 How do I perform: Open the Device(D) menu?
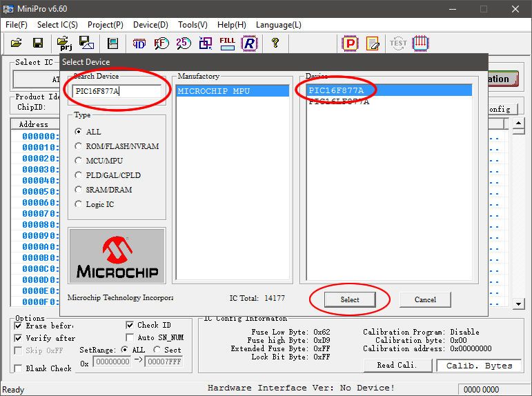click(150, 25)
